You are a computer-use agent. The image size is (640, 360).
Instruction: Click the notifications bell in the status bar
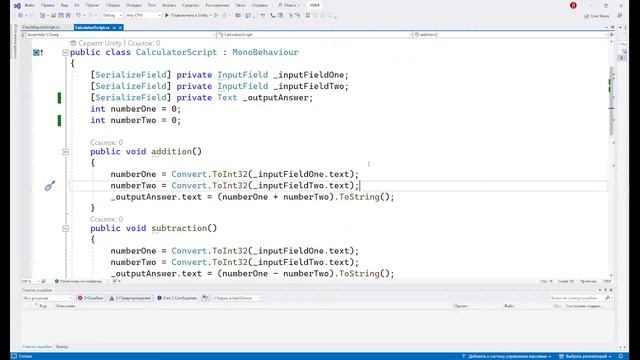click(x=620, y=356)
